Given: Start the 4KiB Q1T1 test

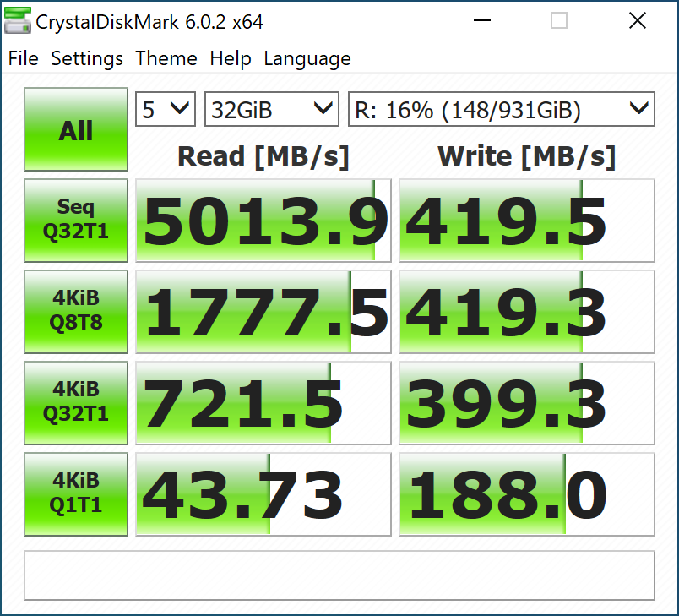Looking at the screenshot, I should 76,494.
